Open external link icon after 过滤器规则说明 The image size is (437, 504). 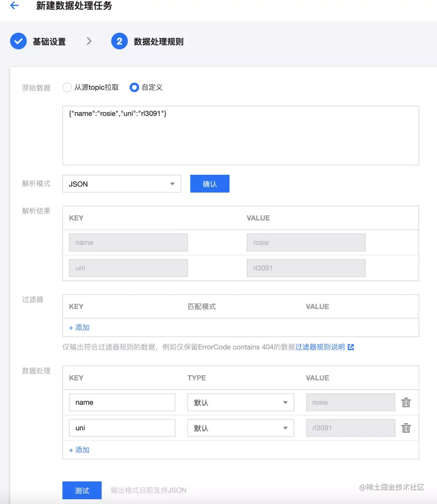tap(351, 347)
